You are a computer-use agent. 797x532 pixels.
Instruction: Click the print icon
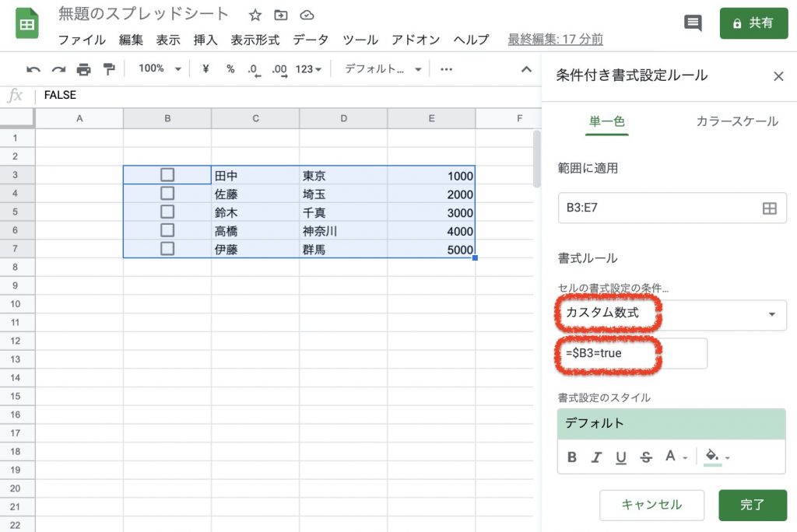83,69
